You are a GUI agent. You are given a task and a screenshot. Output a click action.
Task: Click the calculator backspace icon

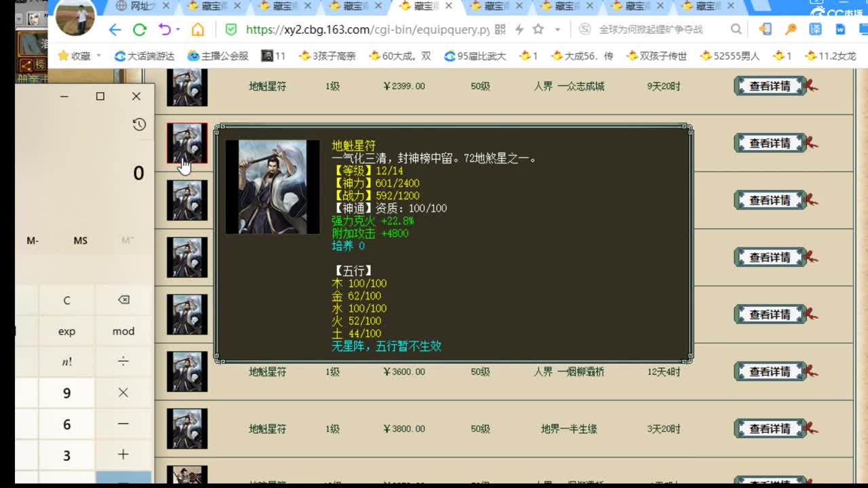[123, 300]
